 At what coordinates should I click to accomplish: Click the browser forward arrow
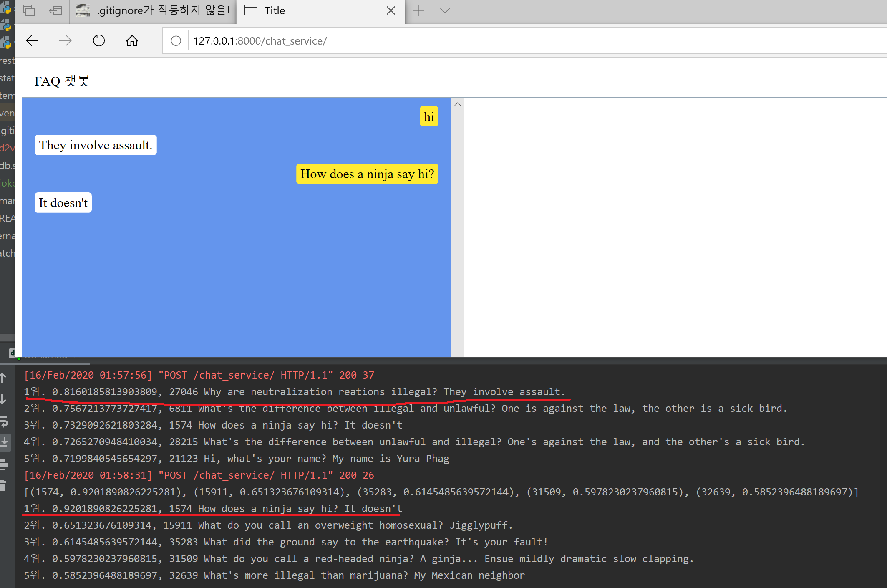[x=65, y=41]
